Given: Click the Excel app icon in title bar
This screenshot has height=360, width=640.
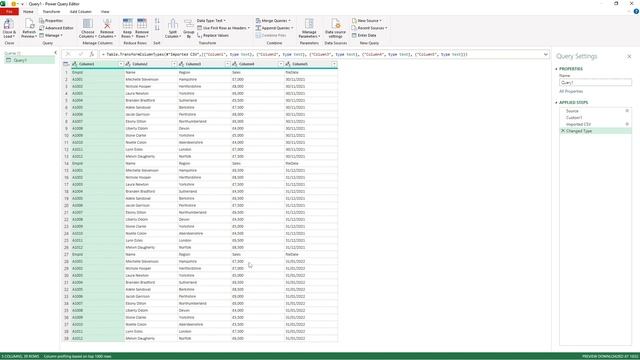Looking at the screenshot, I should click(3, 4).
